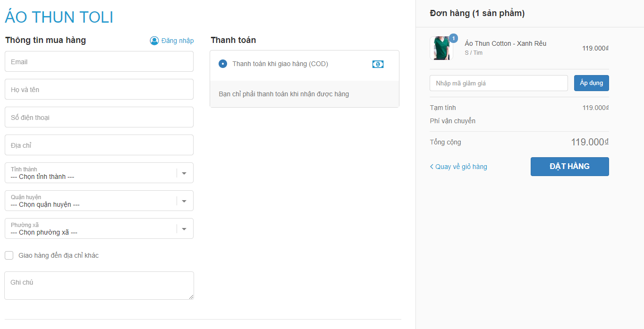Open the ÁO THUN TOLI store title link
644x329 pixels.
pos(59,17)
